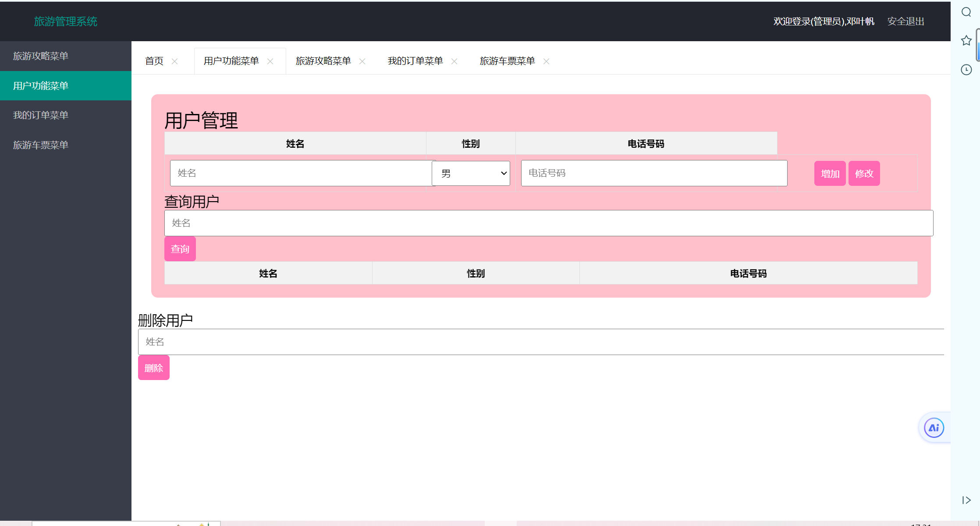Screen dimensions: 980x526
Task: Close the 旅游车票菜单 tab
Action: click(547, 61)
